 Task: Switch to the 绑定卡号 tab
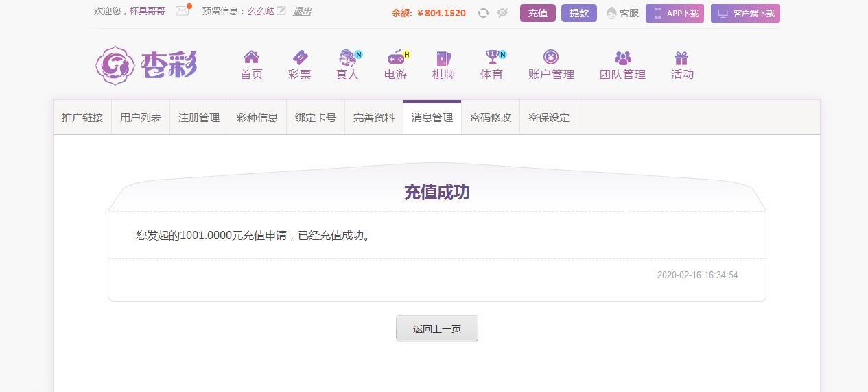pos(316,117)
